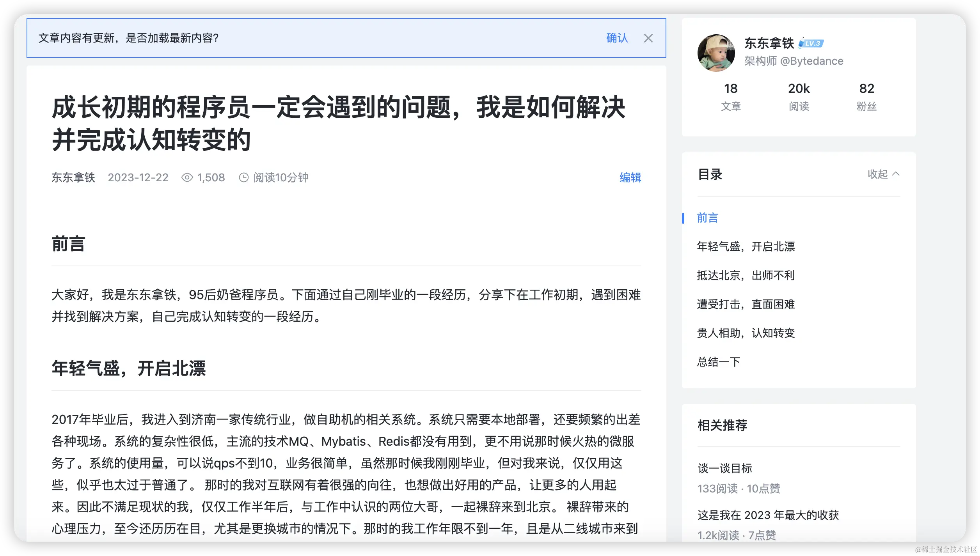Jump to 贵人相助，认知转变 section
Screen dimensions: 980x556
746,333
